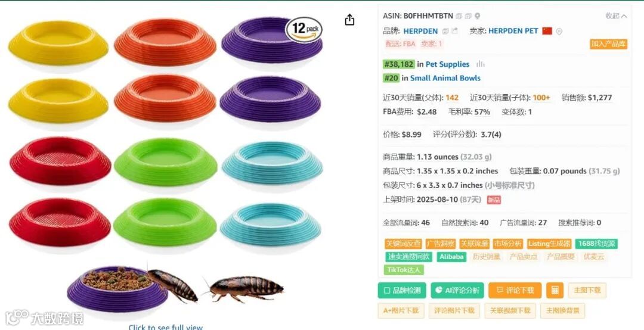Copy the ASIN with first copy icon
Viewport: 644px width, 330px height.
pyautogui.click(x=459, y=16)
